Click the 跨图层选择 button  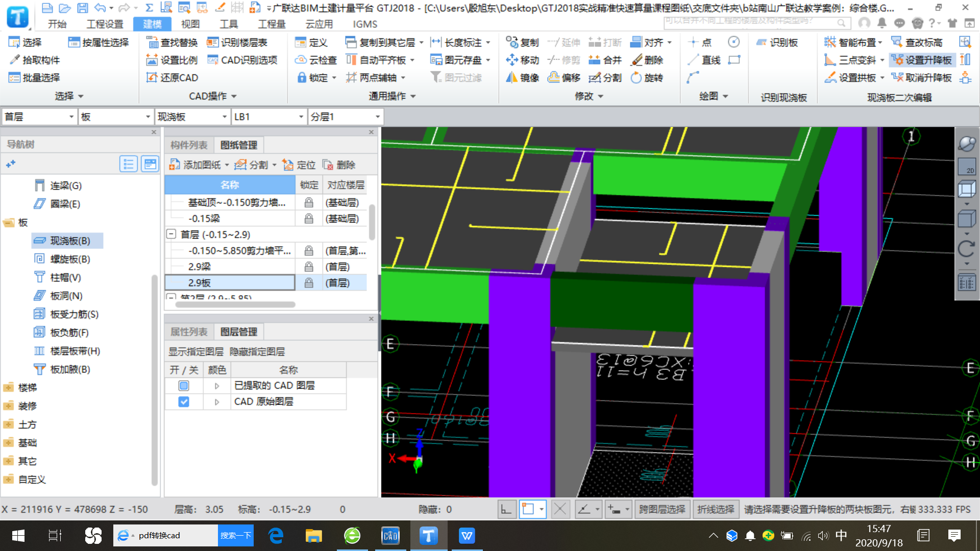coord(662,509)
